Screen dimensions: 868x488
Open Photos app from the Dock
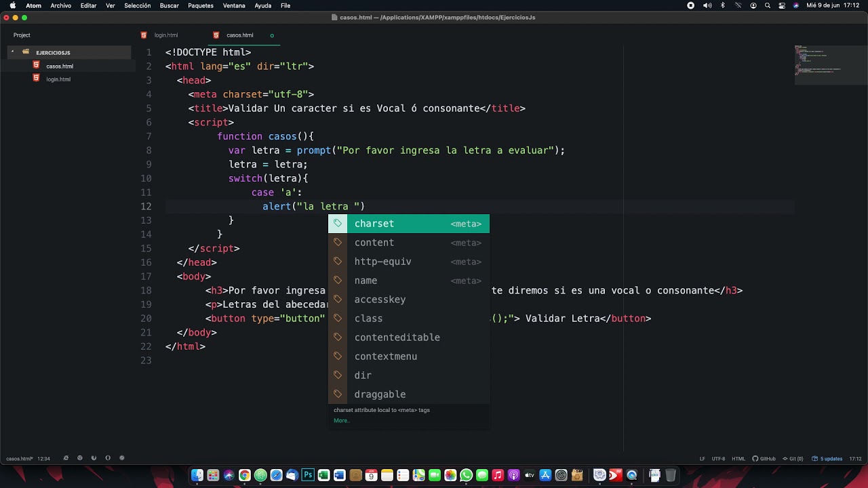click(x=450, y=476)
